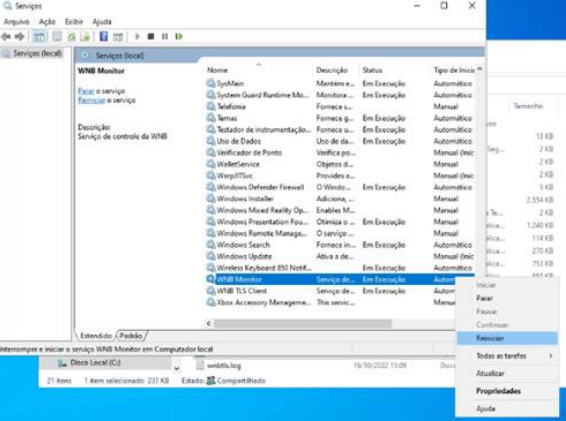
Task: Select the WNB TLS Client service
Action: [330, 291]
